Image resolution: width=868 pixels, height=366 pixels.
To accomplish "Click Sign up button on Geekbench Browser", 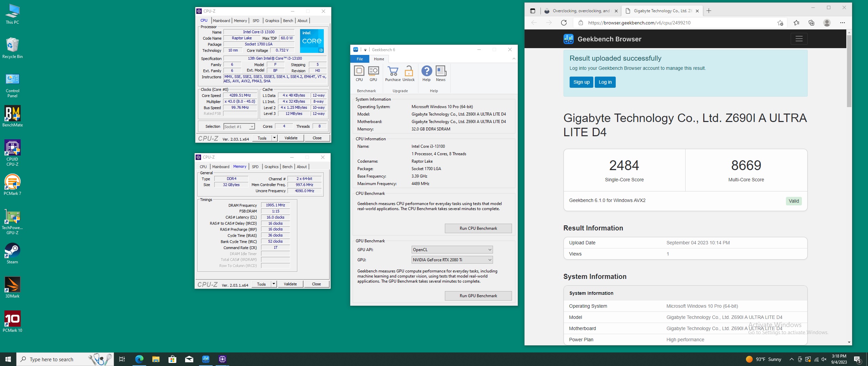I will tap(581, 82).
